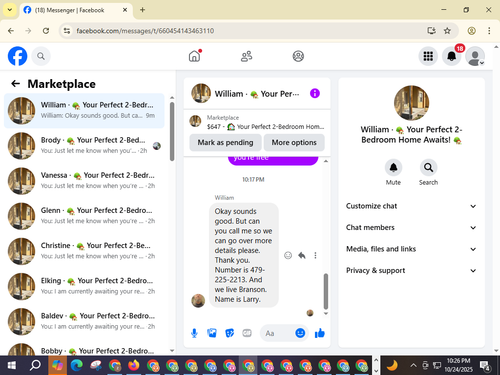
Task: Open Christine's conversation in the list
Action: point(84,251)
